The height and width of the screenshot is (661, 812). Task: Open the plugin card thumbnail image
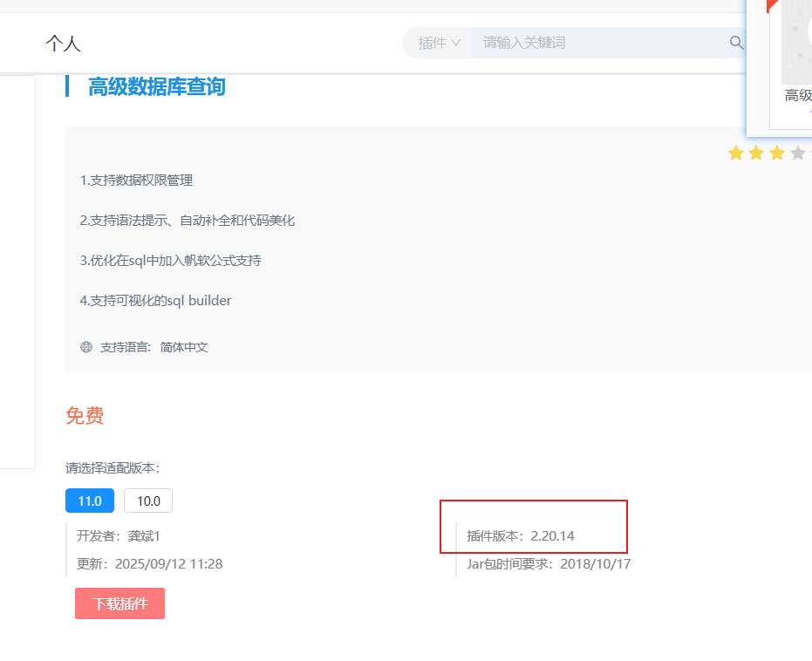pyautogui.click(x=796, y=39)
